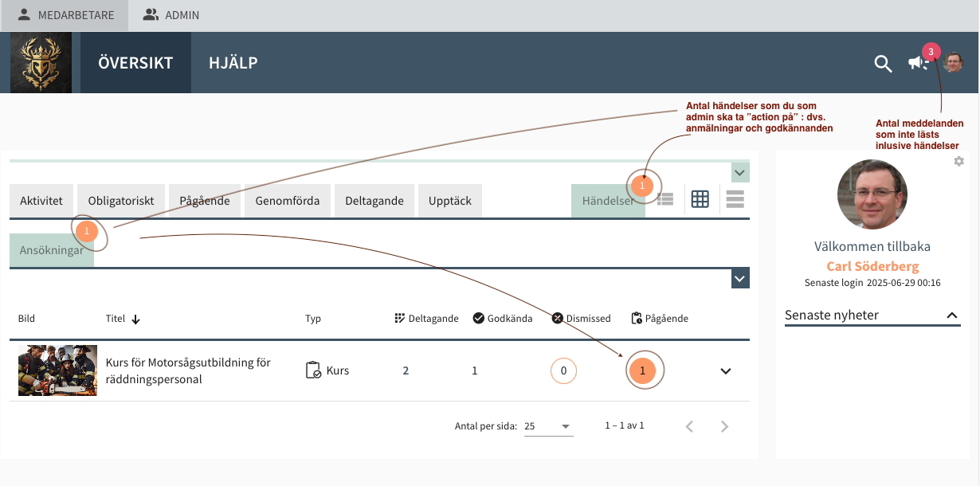Sort by Titel column arrow
The image size is (980, 486).
pos(135,319)
